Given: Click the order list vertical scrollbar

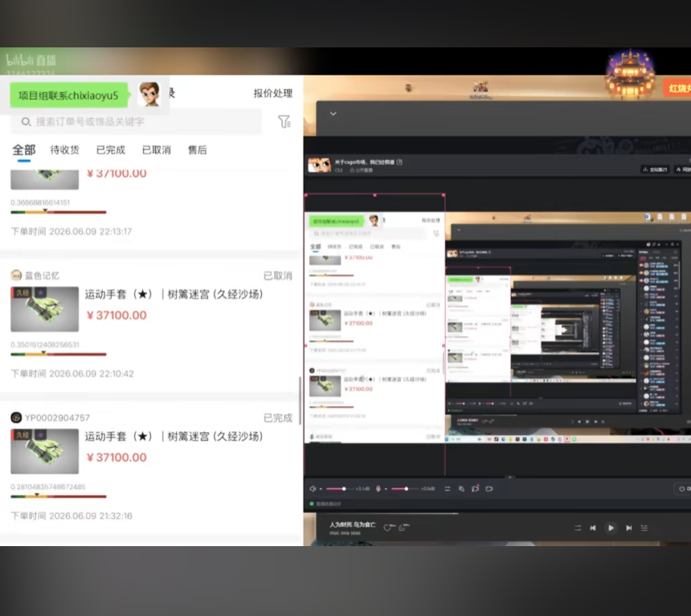Looking at the screenshot, I should point(301,401).
